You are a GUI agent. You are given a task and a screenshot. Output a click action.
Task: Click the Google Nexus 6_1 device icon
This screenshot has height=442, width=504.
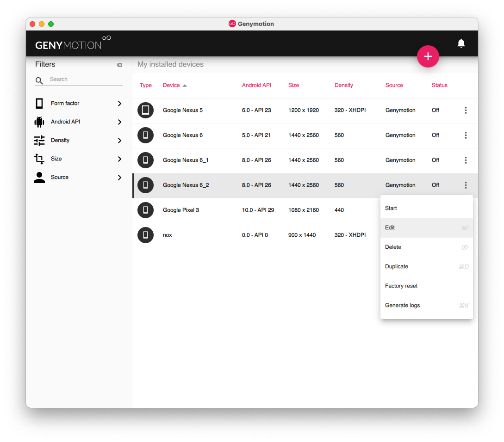pos(146,160)
